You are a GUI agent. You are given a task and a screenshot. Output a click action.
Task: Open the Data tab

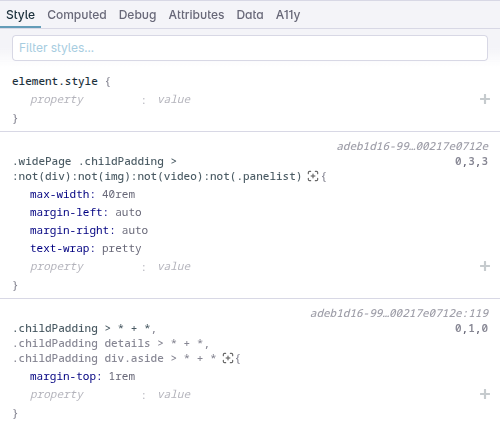[x=250, y=15]
